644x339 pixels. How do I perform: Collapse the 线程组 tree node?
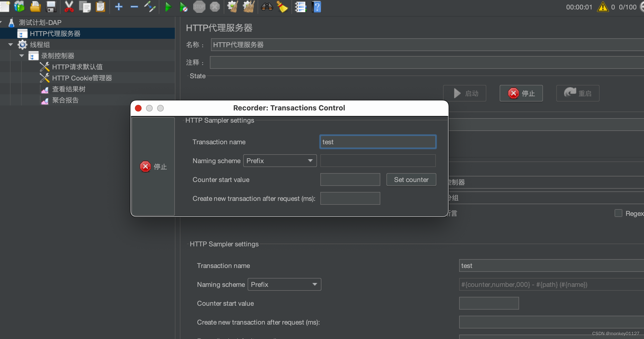coord(11,44)
